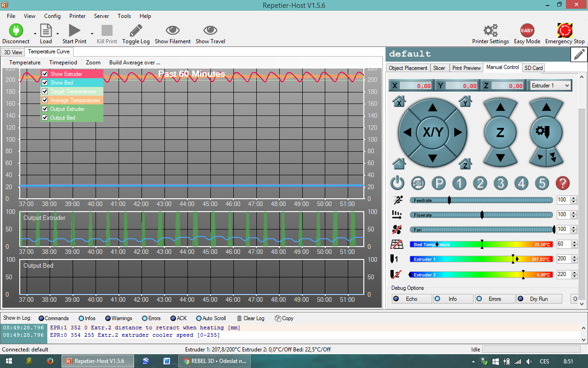The height and width of the screenshot is (368, 588).
Task: Expand the Start Print dropdown arrow
Action: click(92, 34)
